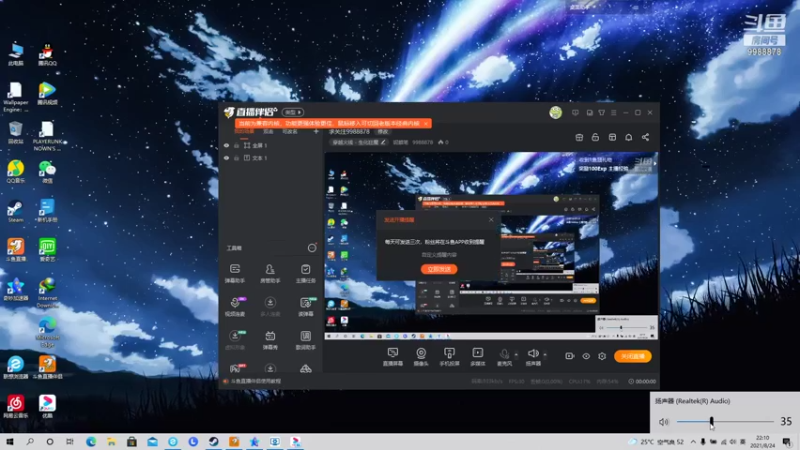The width and height of the screenshot is (800, 450).
Task: Switch to the 可改名 scene tab
Action: coord(290,132)
